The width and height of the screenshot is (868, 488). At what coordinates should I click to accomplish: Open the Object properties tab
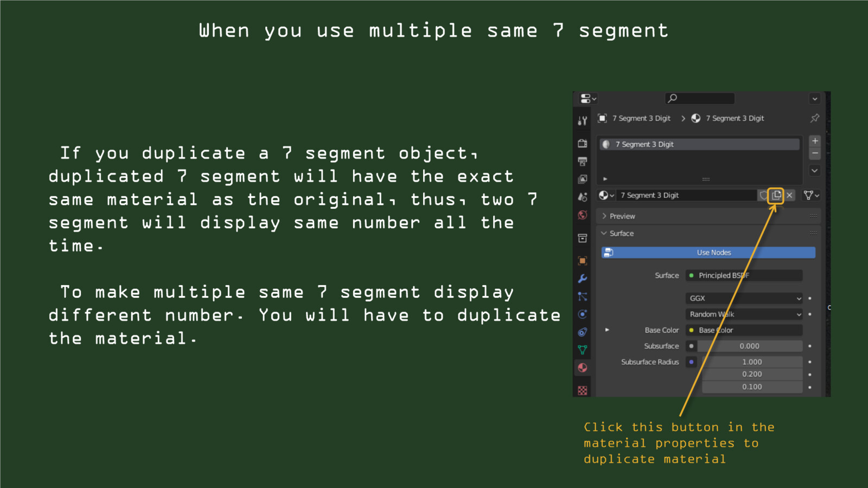click(x=582, y=261)
